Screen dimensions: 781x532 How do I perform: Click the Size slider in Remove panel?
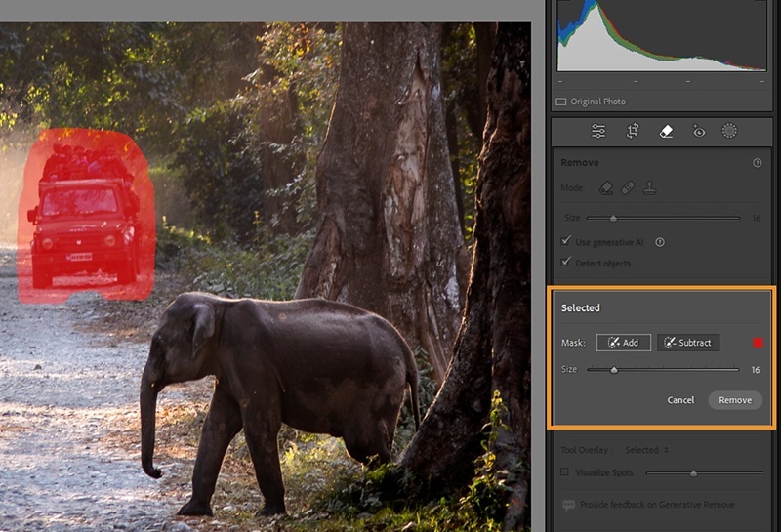click(663, 218)
